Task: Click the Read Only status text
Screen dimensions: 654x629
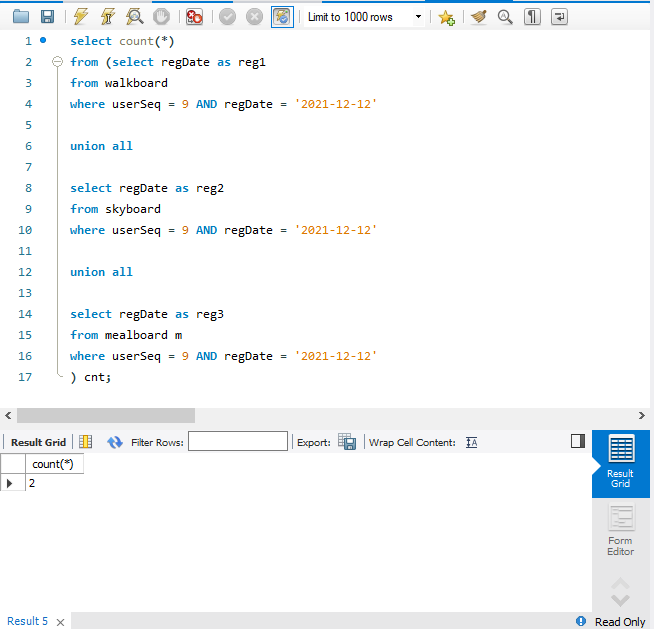Action: [620, 621]
